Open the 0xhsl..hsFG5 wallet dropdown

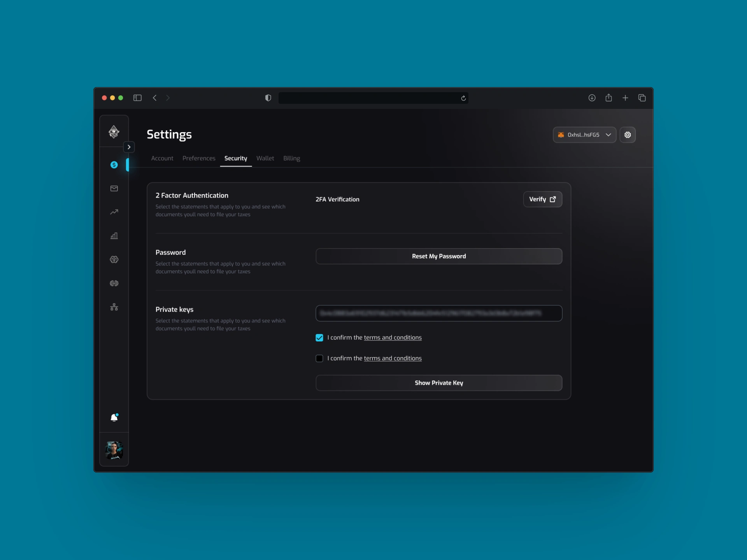point(584,135)
